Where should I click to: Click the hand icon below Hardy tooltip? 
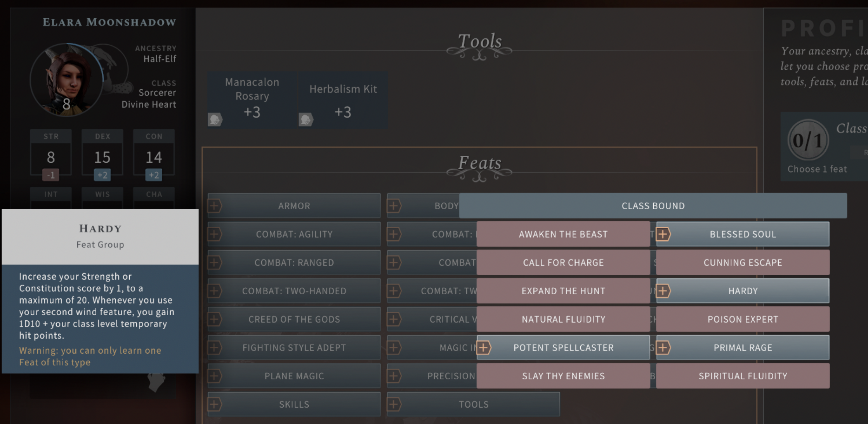157,382
